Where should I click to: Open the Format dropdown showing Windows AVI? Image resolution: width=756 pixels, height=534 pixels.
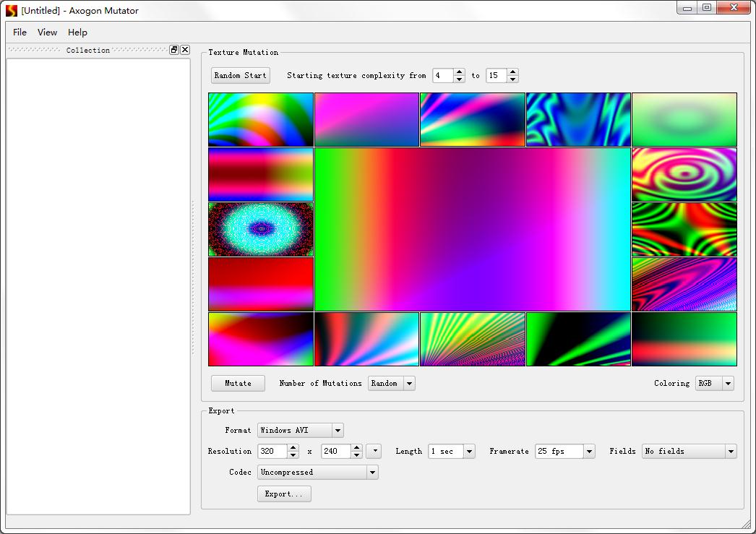coord(336,430)
